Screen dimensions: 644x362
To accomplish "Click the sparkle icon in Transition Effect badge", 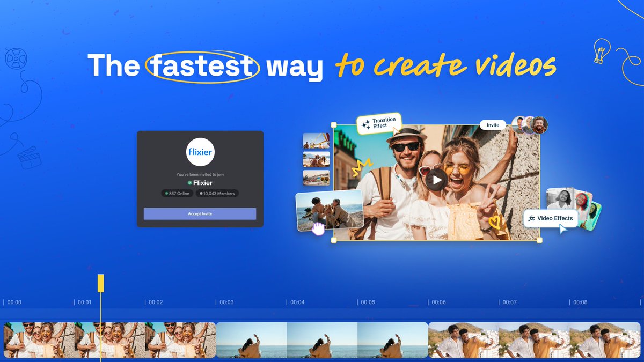I will pos(366,124).
